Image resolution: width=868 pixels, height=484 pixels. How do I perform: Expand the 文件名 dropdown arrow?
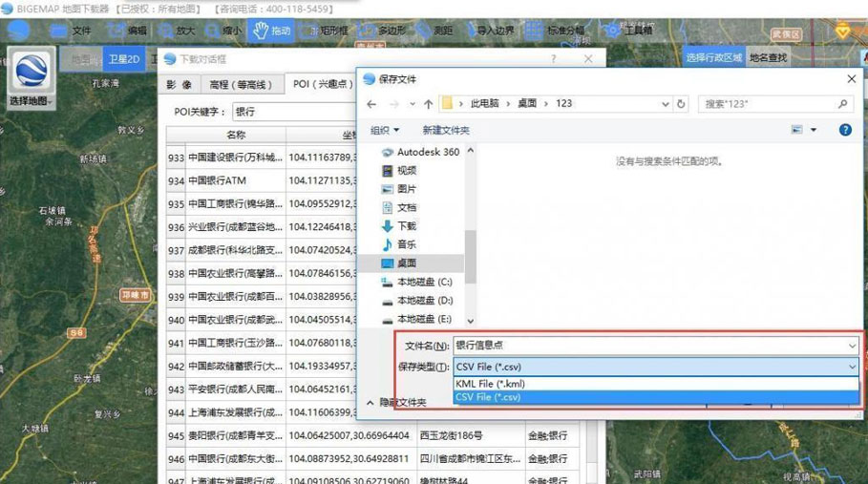coord(852,346)
